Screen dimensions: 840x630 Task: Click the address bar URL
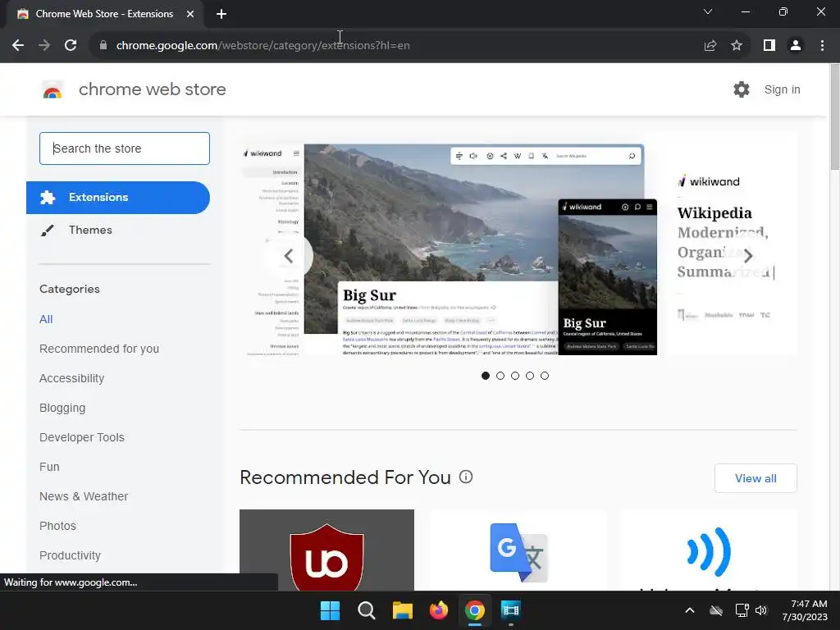[x=263, y=46]
